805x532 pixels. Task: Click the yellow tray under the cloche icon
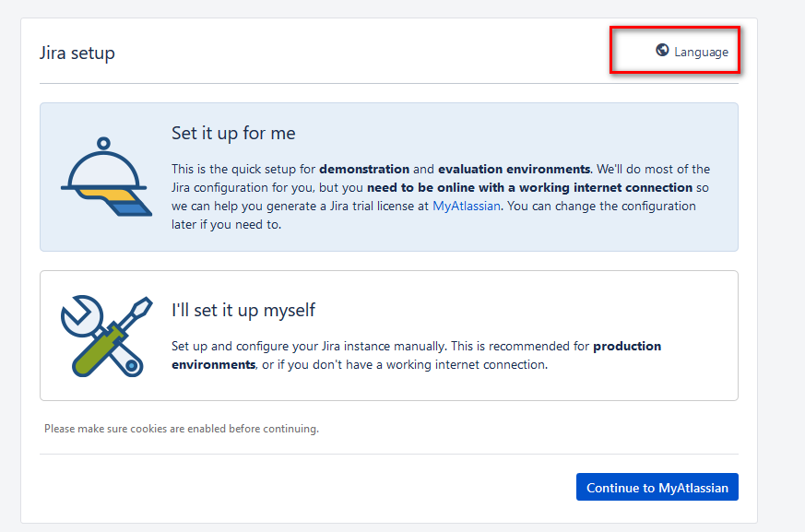pos(107,195)
